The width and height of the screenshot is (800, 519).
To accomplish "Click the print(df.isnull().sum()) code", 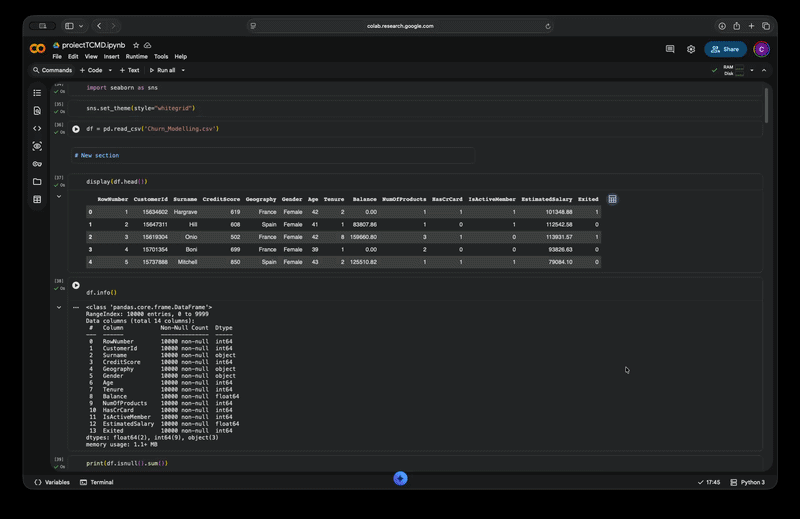I will (127, 463).
